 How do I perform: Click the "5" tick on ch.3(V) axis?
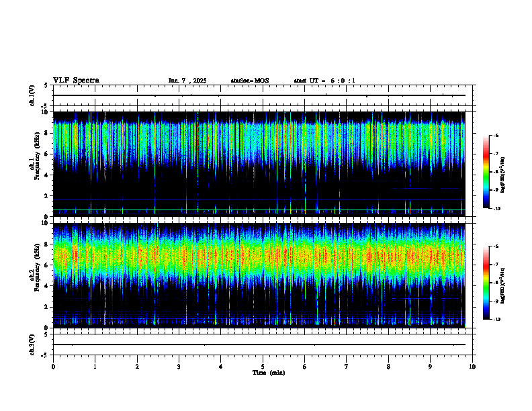point(47,334)
